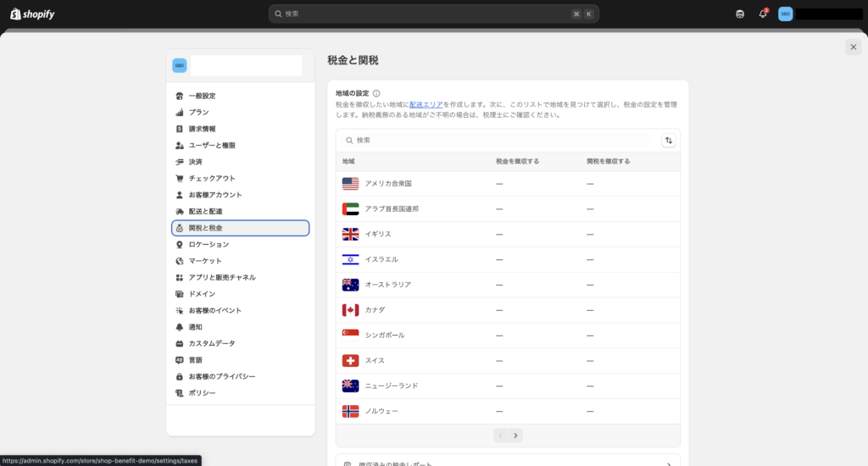Open 請求情報 settings
Image resolution: width=868 pixels, height=466 pixels.
tap(240, 129)
